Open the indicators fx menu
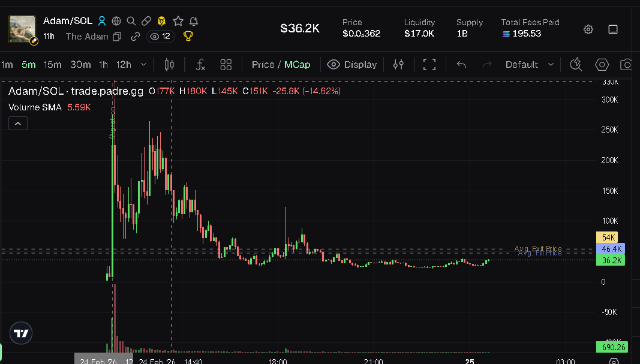640x364 pixels. pos(200,65)
